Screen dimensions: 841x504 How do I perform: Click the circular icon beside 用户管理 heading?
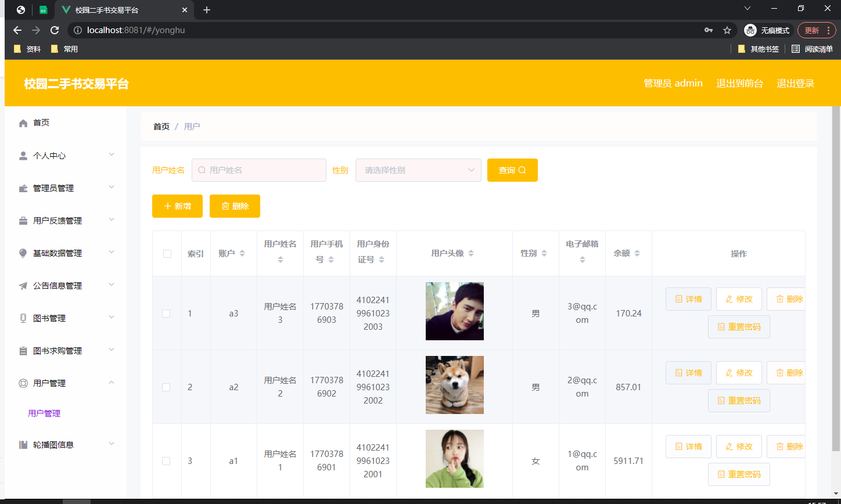[x=23, y=383]
